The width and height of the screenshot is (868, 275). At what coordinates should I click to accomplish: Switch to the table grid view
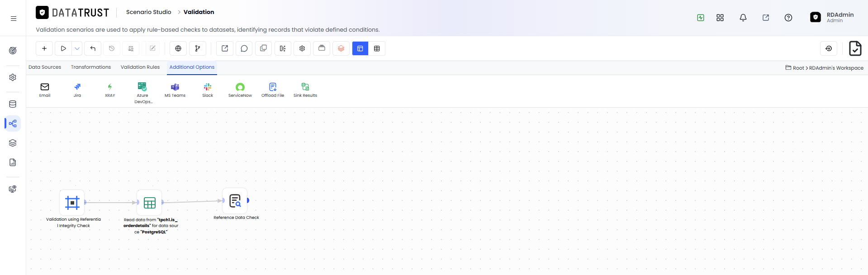click(x=377, y=48)
